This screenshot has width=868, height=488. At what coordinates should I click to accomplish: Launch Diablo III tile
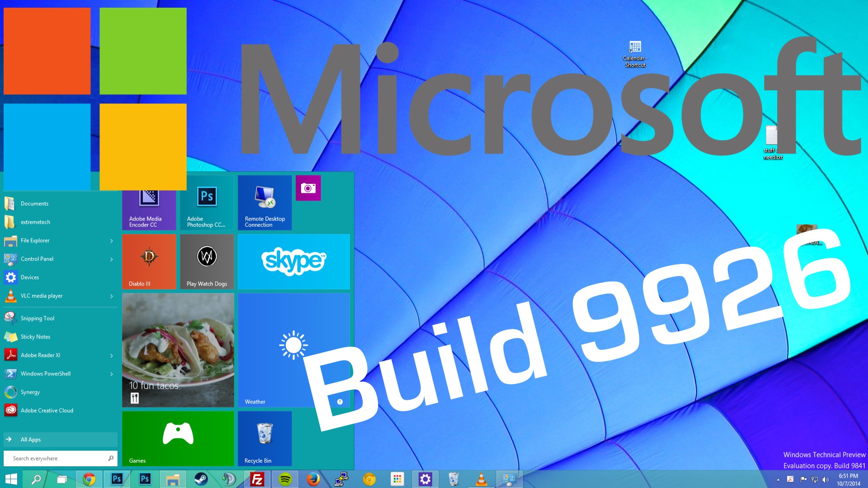[x=149, y=262]
